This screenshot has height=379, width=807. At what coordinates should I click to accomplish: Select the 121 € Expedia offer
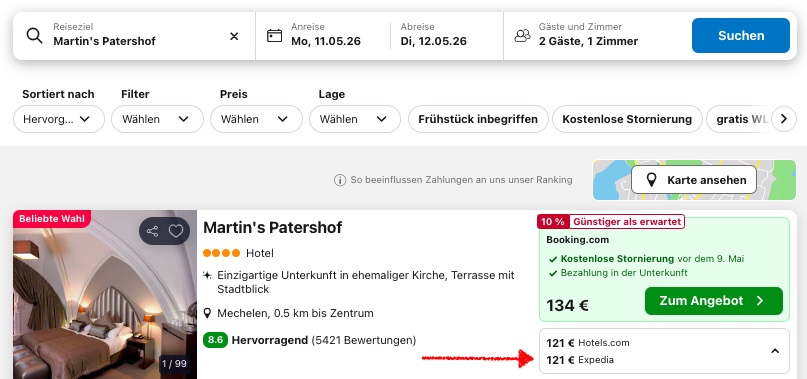pos(580,360)
